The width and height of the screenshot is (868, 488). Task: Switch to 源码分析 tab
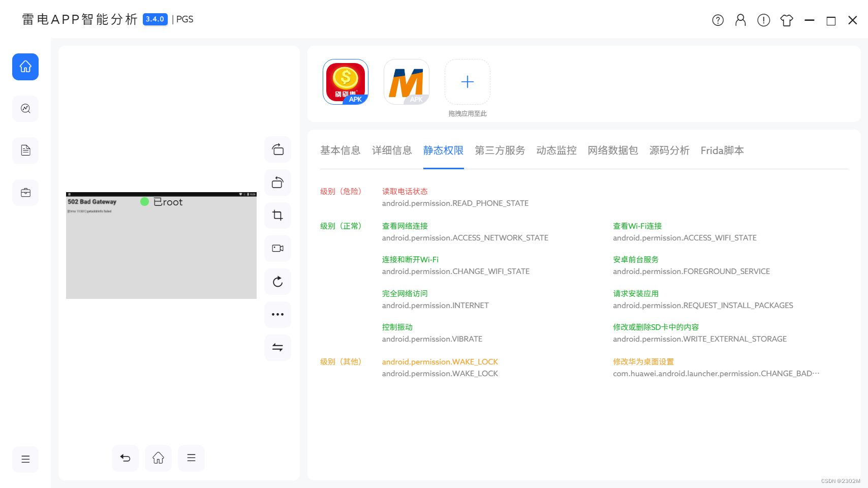(x=669, y=150)
